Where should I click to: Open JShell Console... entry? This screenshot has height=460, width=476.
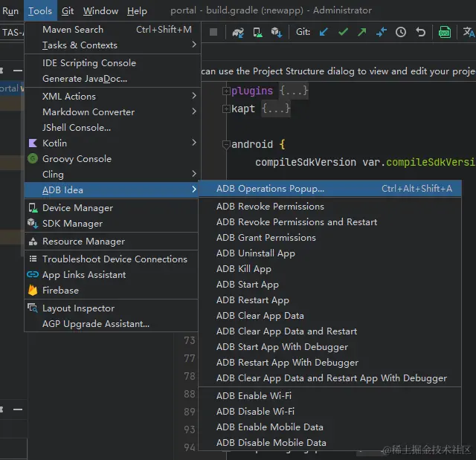coord(111,128)
